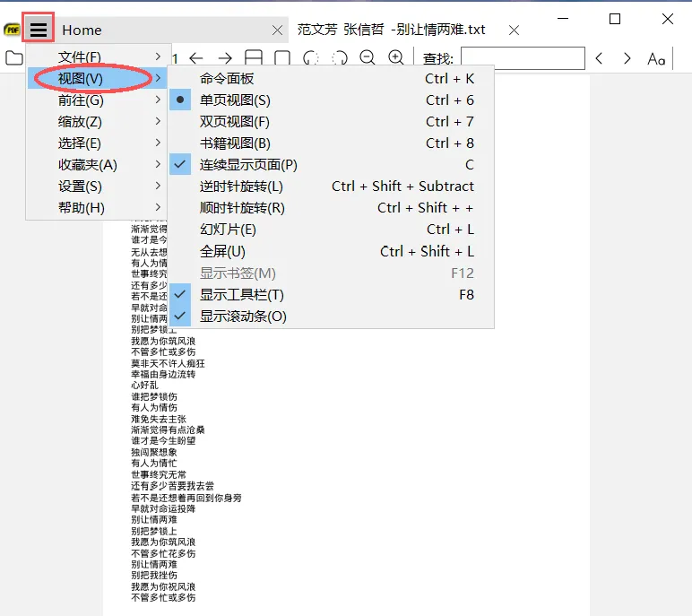Screen dimensions: 692x616
Task: Find previous match arrow
Action: coord(599,58)
